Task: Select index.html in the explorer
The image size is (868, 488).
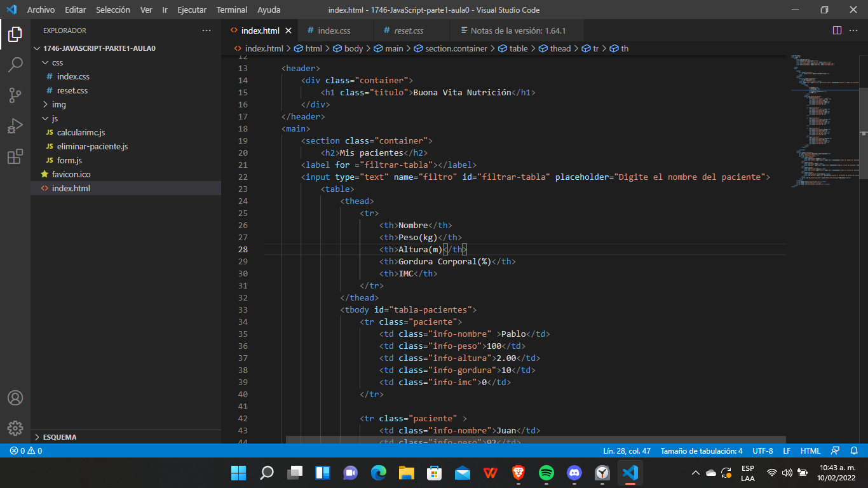Action: click(126, 188)
